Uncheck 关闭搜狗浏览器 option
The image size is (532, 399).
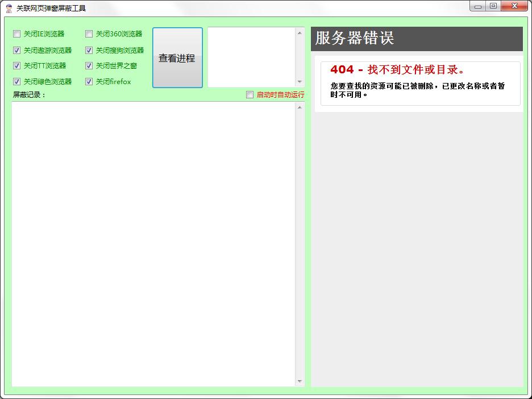(89, 50)
